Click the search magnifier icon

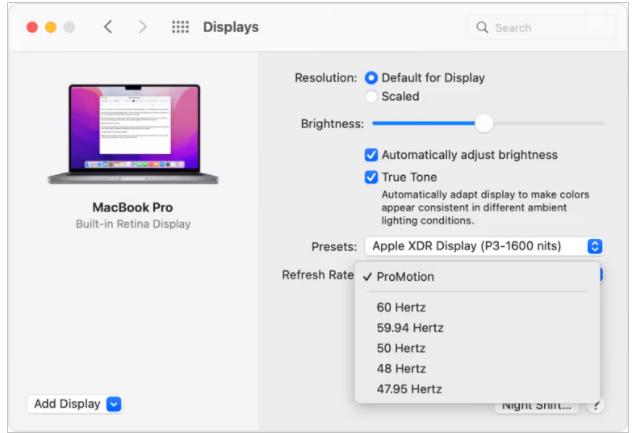point(482,27)
